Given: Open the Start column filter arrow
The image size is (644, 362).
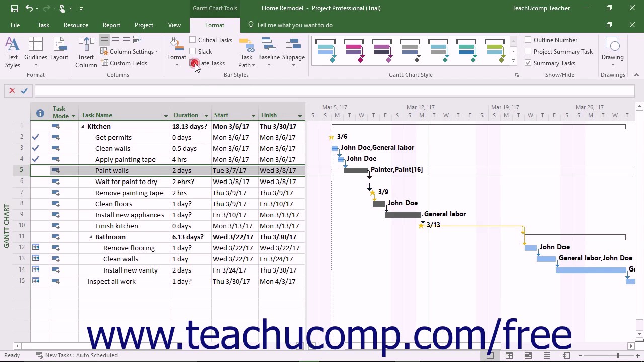Looking at the screenshot, I should [x=253, y=116].
